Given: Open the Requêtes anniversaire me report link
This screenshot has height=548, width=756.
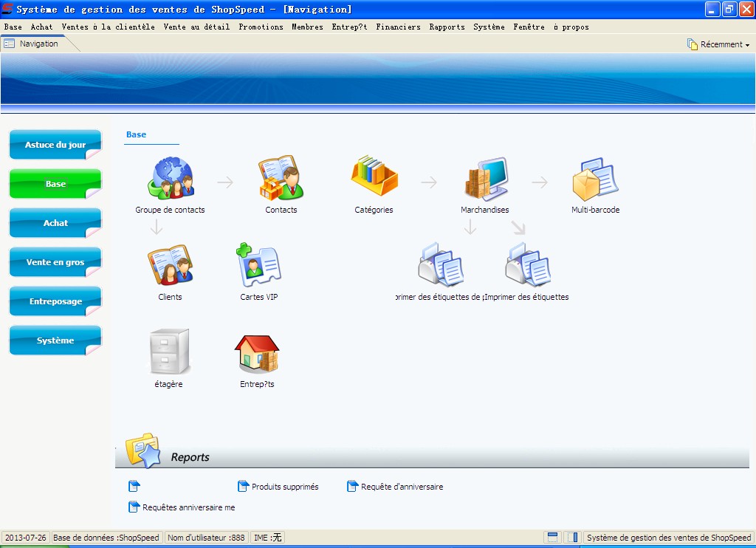Looking at the screenshot, I should 188,507.
